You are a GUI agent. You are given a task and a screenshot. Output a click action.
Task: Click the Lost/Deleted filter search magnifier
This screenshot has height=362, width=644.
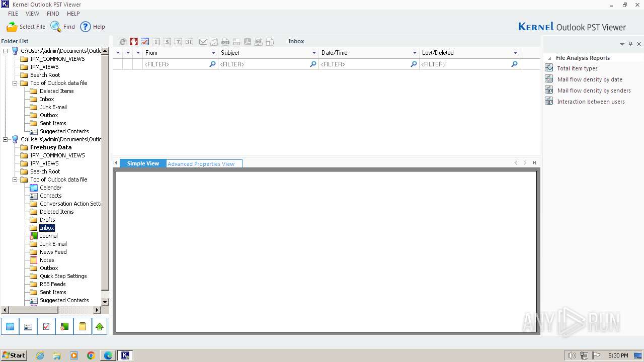point(514,64)
